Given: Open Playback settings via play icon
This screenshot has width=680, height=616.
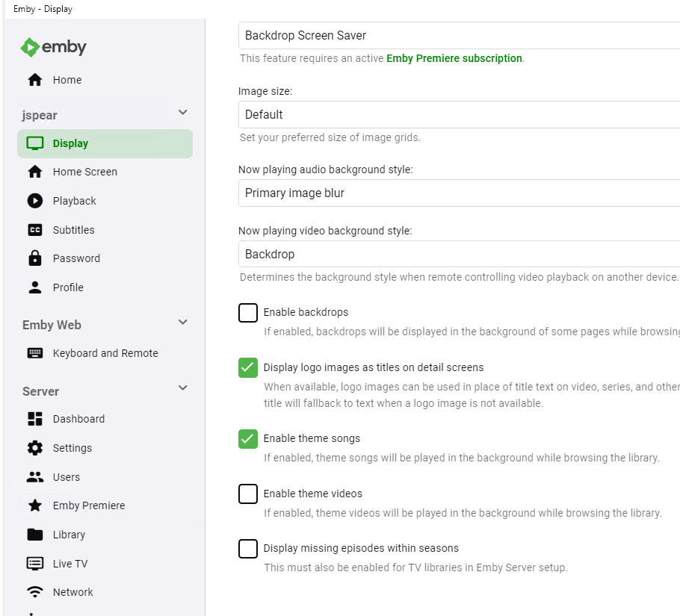Looking at the screenshot, I should (x=34, y=201).
